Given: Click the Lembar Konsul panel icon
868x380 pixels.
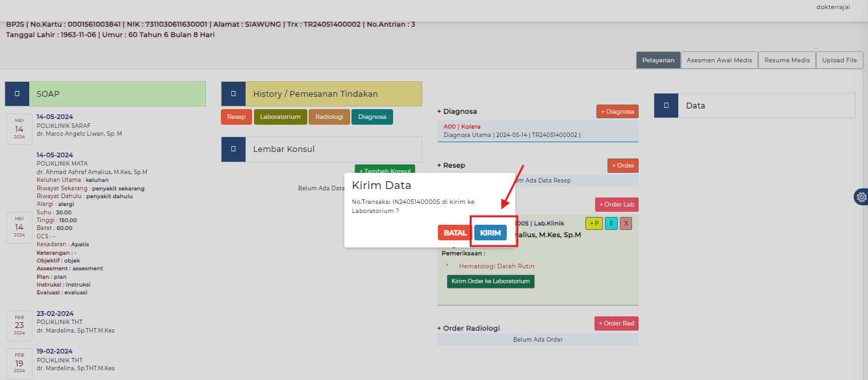Looking at the screenshot, I should (233, 149).
